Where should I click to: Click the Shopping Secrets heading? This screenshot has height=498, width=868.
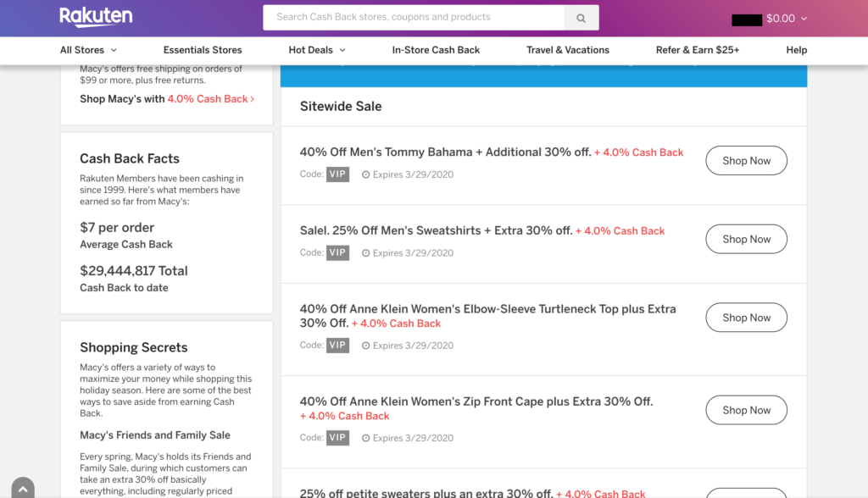pos(133,347)
